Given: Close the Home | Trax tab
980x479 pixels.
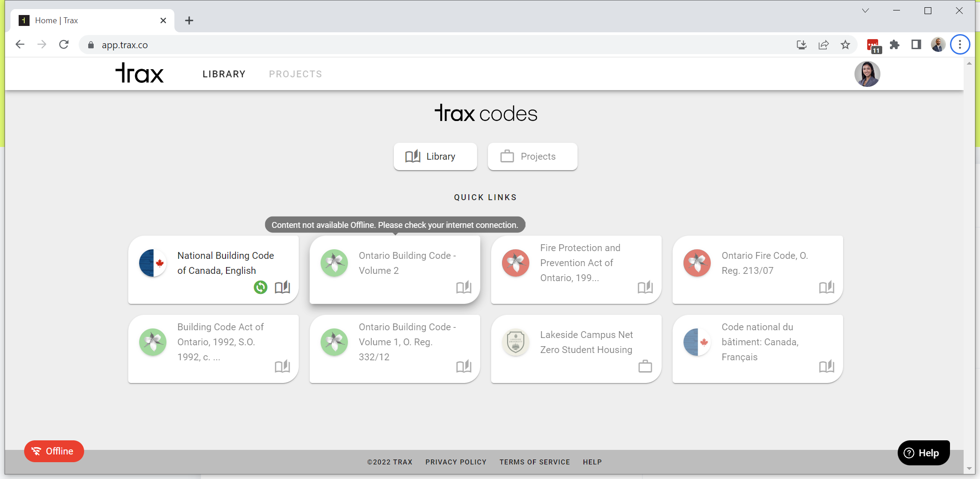Looking at the screenshot, I should [163, 20].
